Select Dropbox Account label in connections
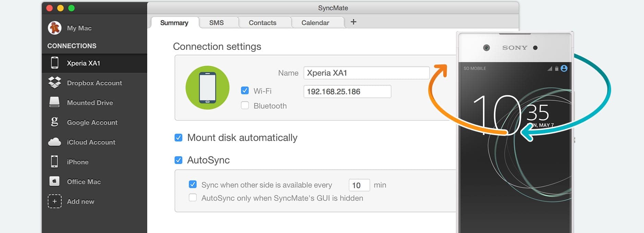The height and width of the screenshot is (233, 644). 95,83
